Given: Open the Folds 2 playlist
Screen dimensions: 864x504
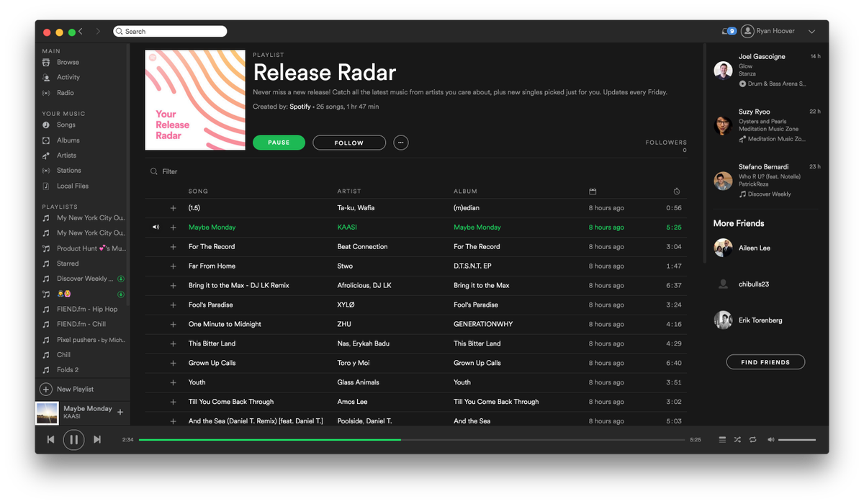Looking at the screenshot, I should pos(68,370).
